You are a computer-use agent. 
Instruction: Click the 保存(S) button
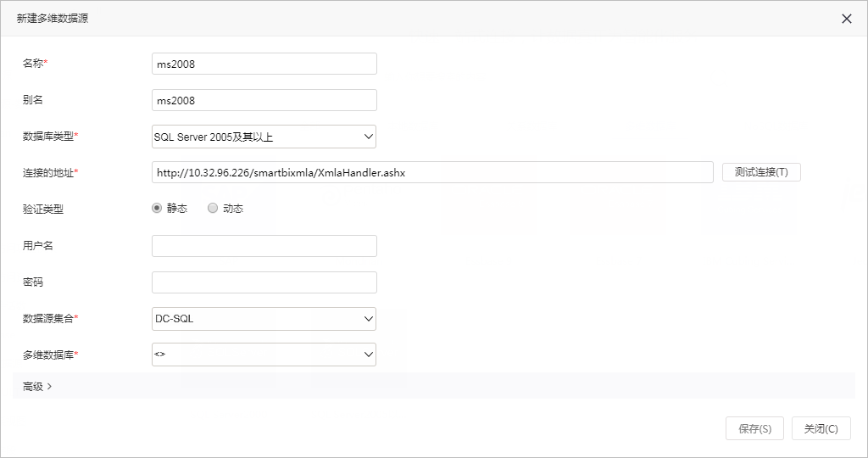[x=754, y=428]
